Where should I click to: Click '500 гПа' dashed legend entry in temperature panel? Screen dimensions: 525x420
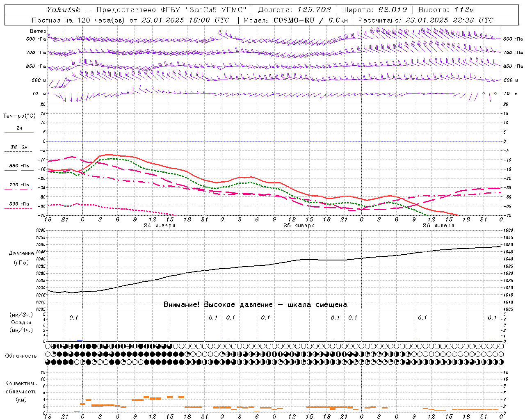click(19, 204)
